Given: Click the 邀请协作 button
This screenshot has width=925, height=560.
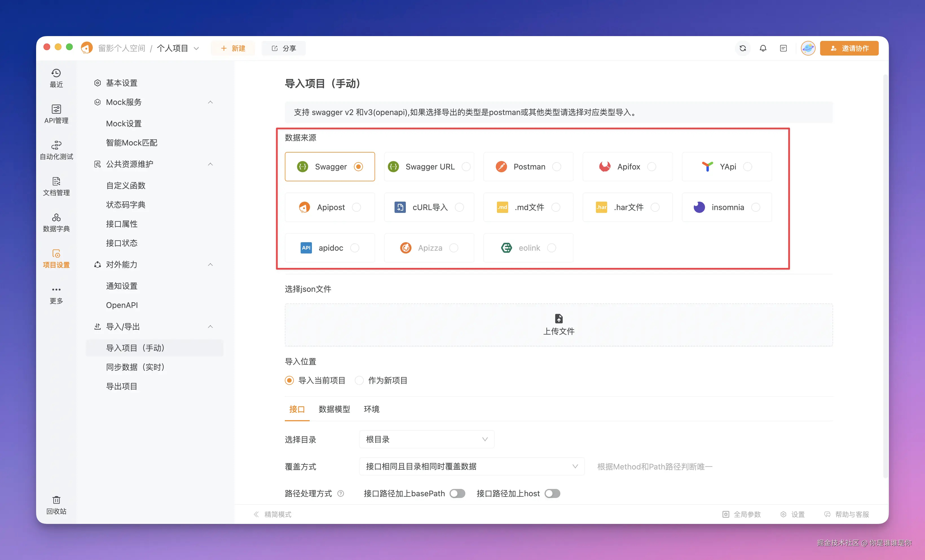Looking at the screenshot, I should [849, 48].
